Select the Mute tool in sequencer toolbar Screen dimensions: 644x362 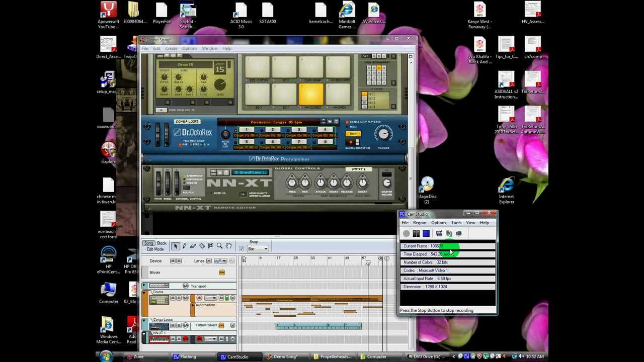click(210, 246)
